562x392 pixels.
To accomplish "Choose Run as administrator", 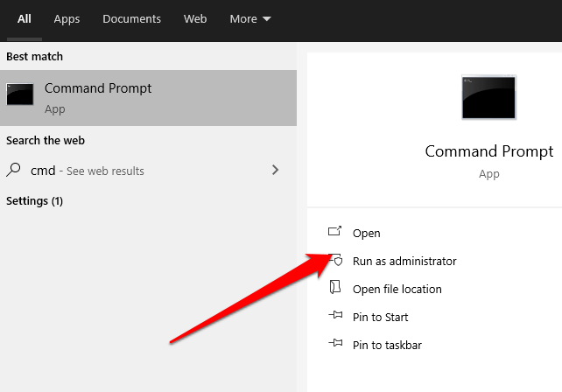I will tap(404, 261).
